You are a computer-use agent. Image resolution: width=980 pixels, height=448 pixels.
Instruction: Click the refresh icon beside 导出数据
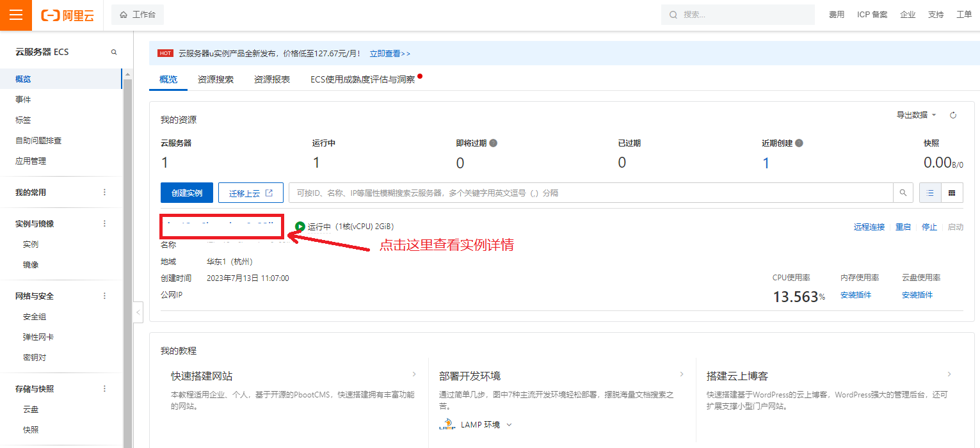click(953, 115)
